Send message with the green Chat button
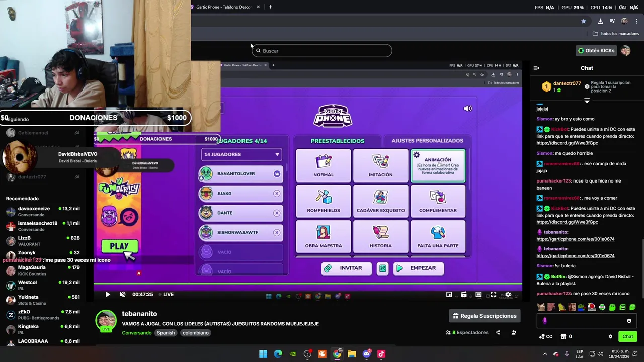 pyautogui.click(x=628, y=336)
